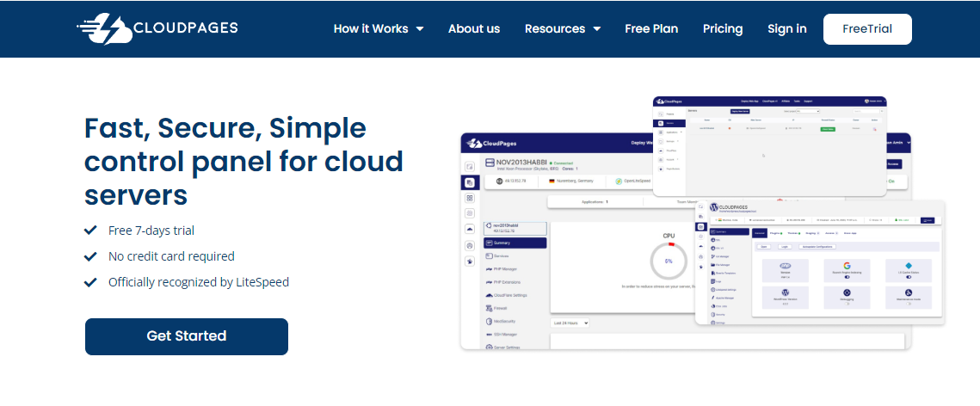Go to the Free Plan page
Viewport: 980px width, 406px height.
click(651, 28)
